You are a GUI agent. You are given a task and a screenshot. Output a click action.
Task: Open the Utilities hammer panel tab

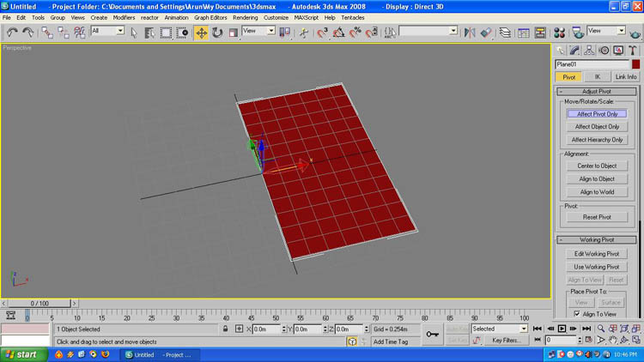[633, 50]
